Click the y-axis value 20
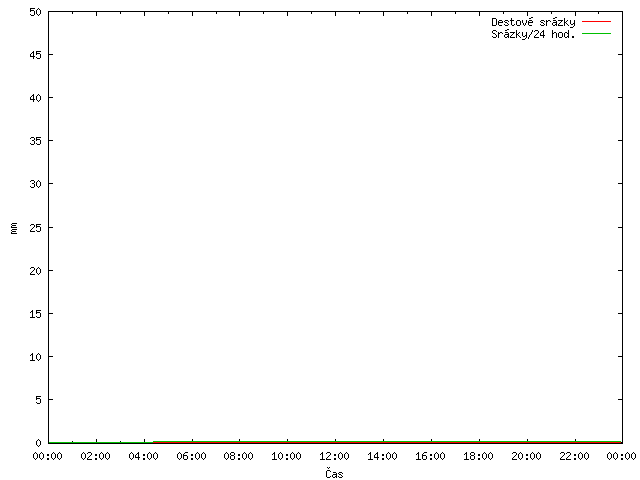Image resolution: width=640 pixels, height=480 pixels. point(36,271)
